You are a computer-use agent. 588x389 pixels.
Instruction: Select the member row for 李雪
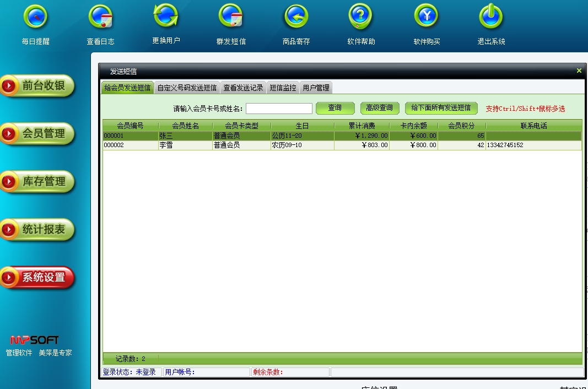pos(185,145)
